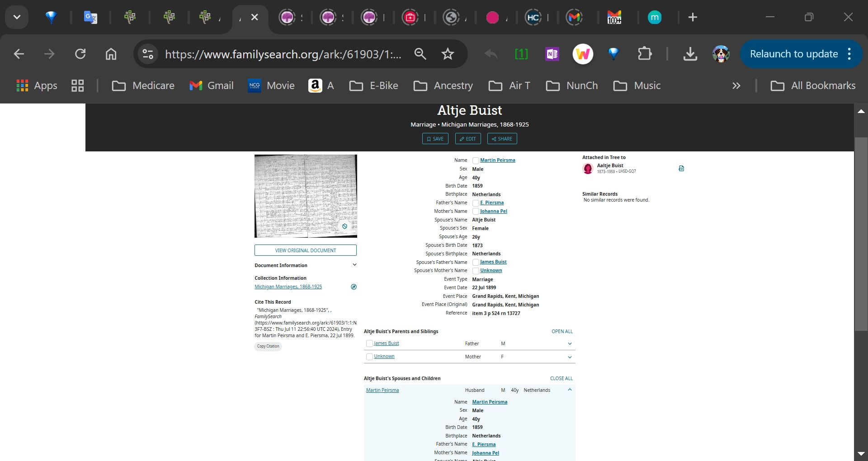868x461 pixels.
Task: Open the Medicare bookmark folder
Action: pos(143,85)
